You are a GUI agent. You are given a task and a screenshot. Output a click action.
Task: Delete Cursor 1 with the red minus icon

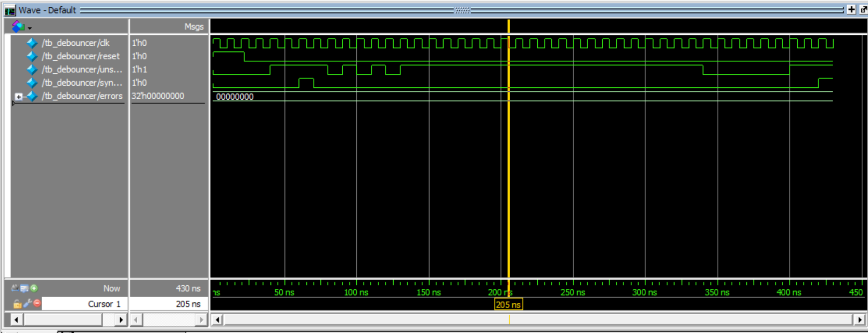[37, 303]
